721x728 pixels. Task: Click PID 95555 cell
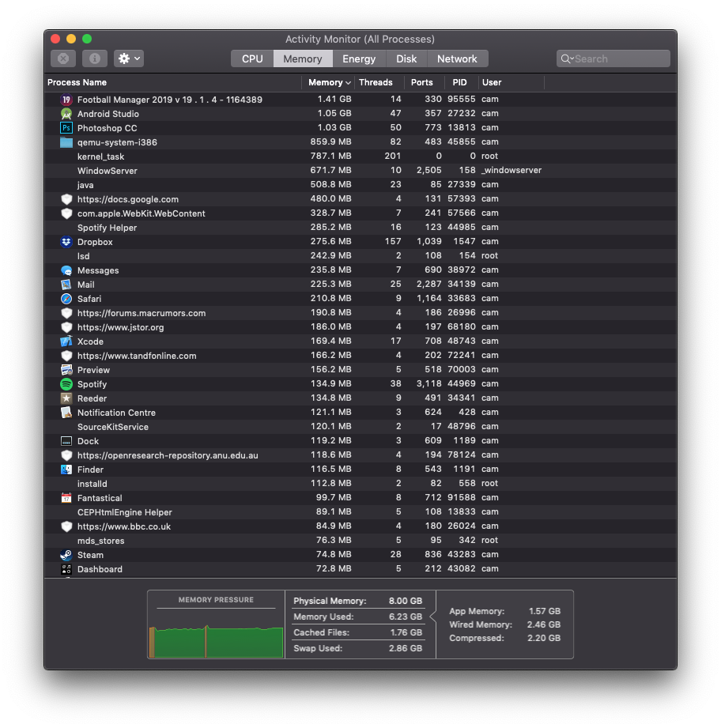click(x=462, y=100)
